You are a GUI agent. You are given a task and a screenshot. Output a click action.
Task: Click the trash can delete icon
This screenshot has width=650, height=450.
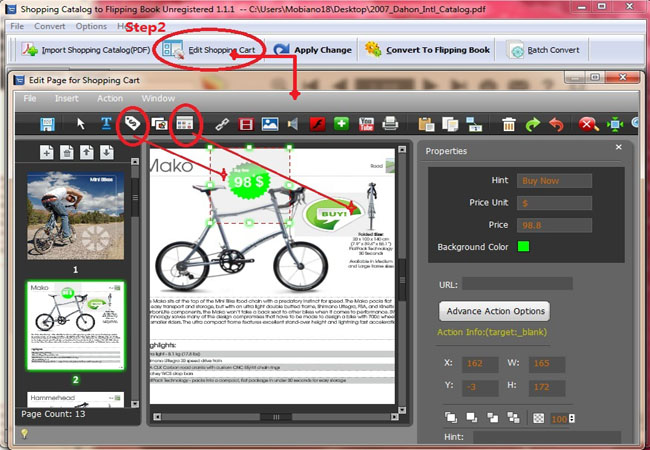(509, 124)
